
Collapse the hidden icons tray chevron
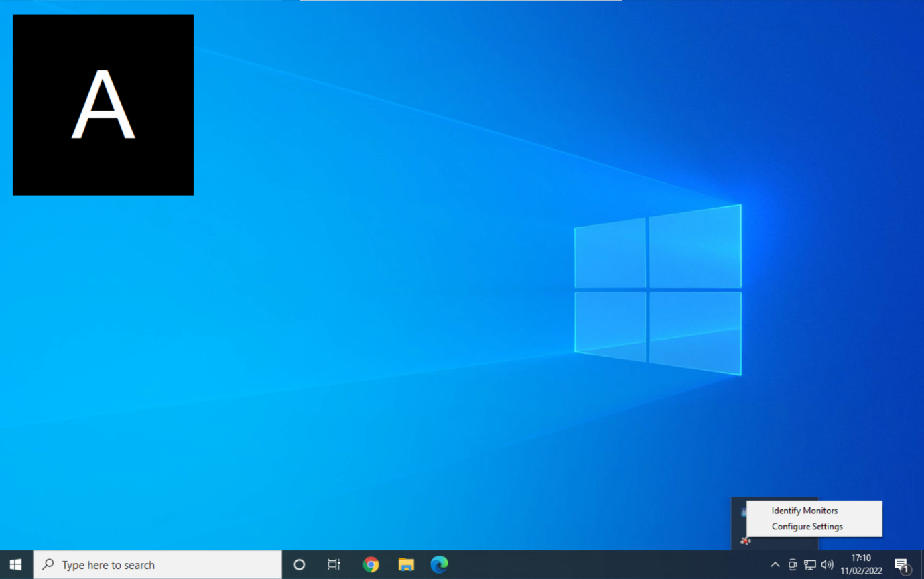775,565
